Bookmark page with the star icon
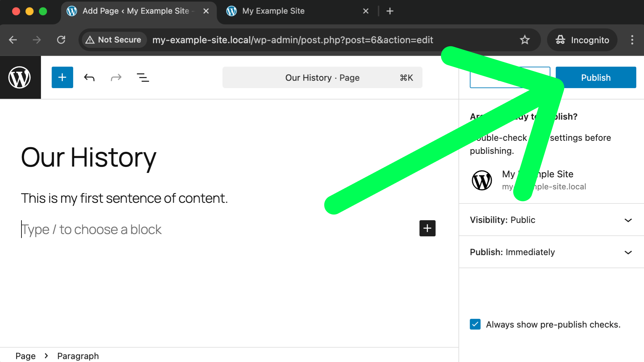This screenshot has width=644, height=362. click(x=525, y=40)
